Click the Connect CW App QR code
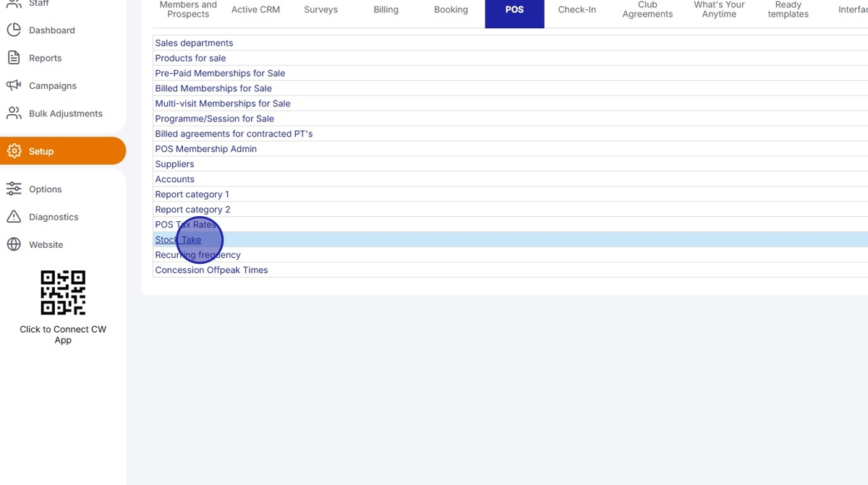 [x=63, y=293]
